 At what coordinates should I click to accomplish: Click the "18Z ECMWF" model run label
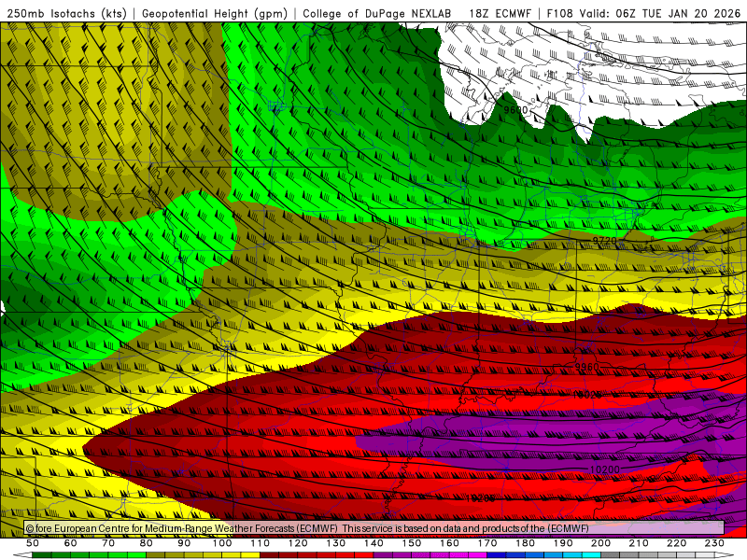pos(500,14)
